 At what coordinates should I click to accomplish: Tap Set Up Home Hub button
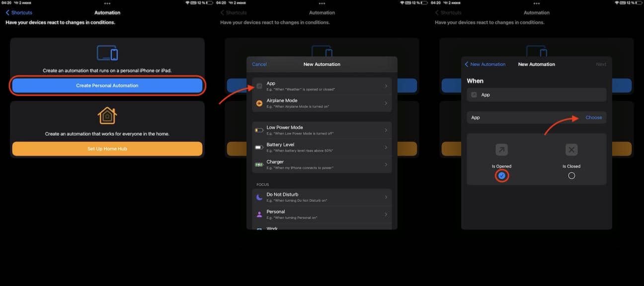[107, 148]
